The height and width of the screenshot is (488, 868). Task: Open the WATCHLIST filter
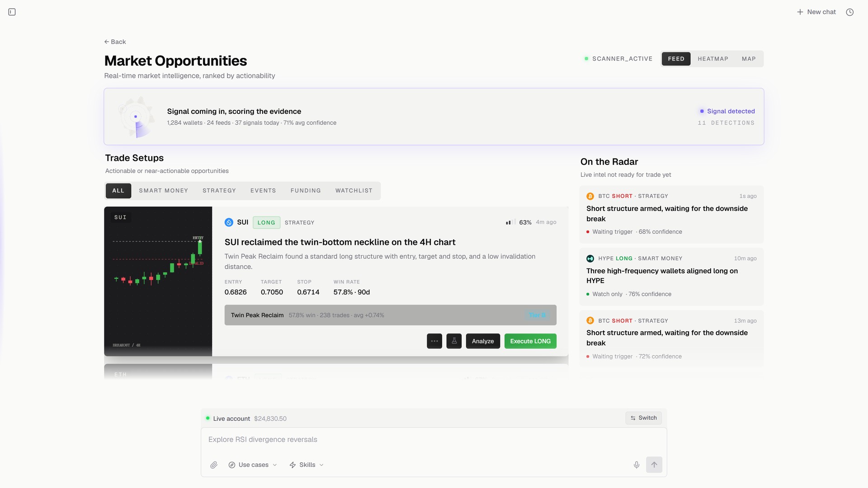click(354, 191)
